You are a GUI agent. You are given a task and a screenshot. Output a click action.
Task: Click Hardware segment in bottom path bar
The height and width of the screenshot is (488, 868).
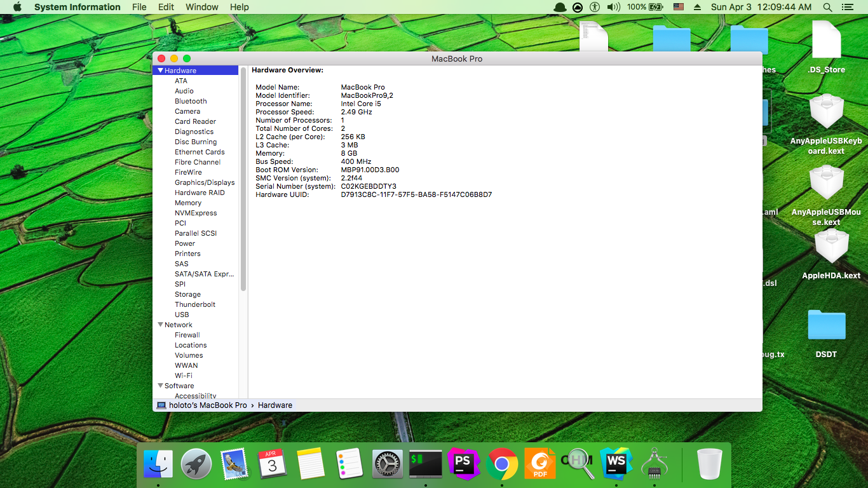(x=275, y=405)
